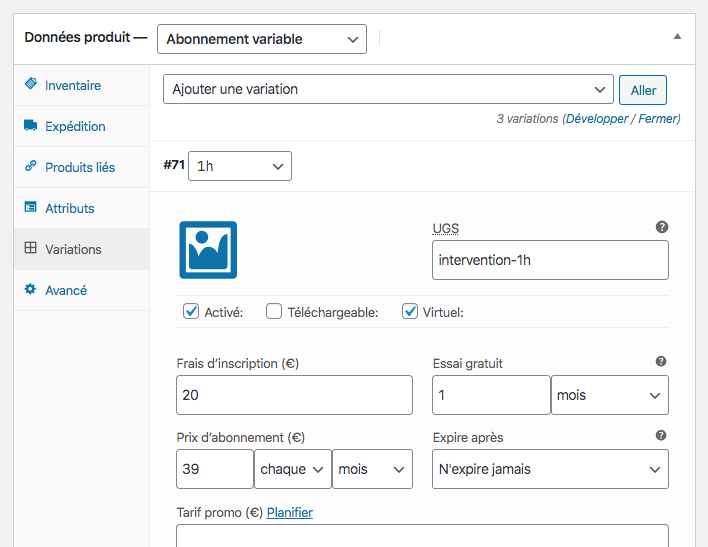This screenshot has width=708, height=547.
Task: Click the Frais d'inscription field
Action: [x=294, y=395]
